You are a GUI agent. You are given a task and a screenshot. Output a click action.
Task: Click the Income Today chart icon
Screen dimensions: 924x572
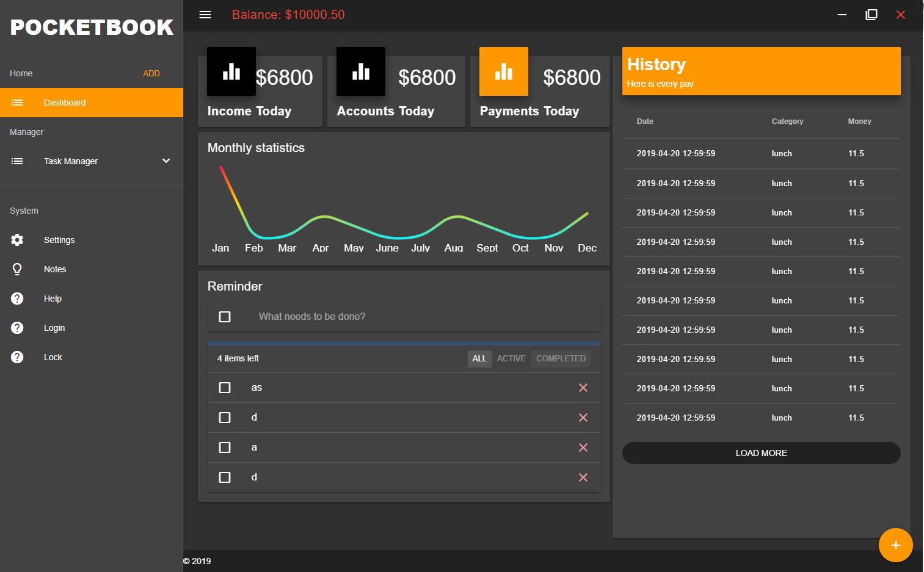pos(231,71)
